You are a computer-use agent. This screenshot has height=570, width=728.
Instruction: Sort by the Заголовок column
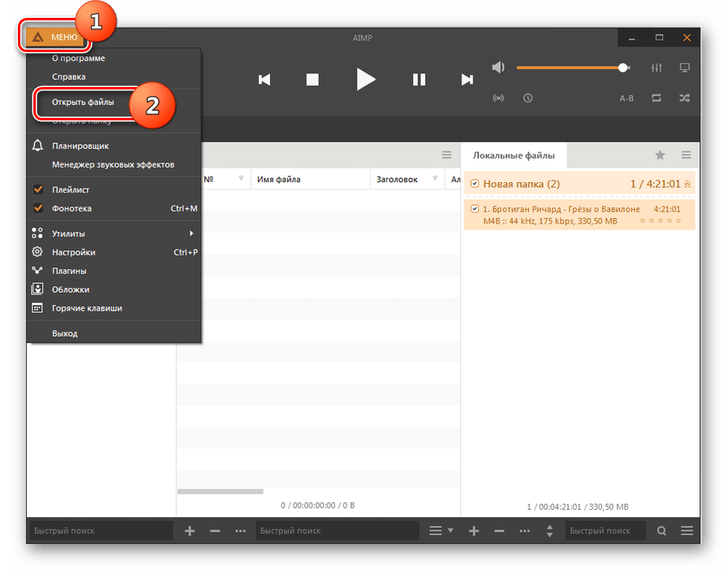(397, 179)
